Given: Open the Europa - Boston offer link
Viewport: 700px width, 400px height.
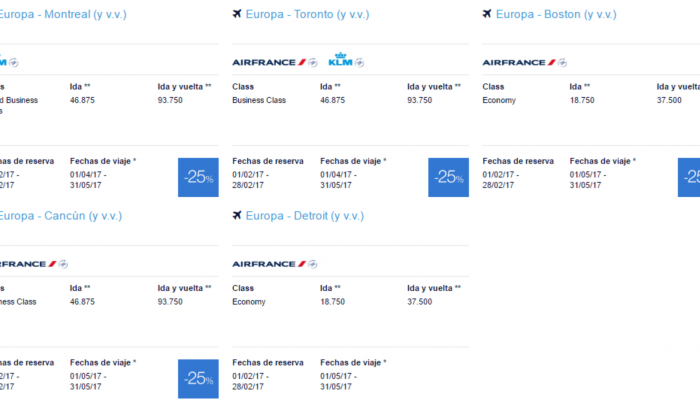Looking at the screenshot, I should pyautogui.click(x=556, y=14).
